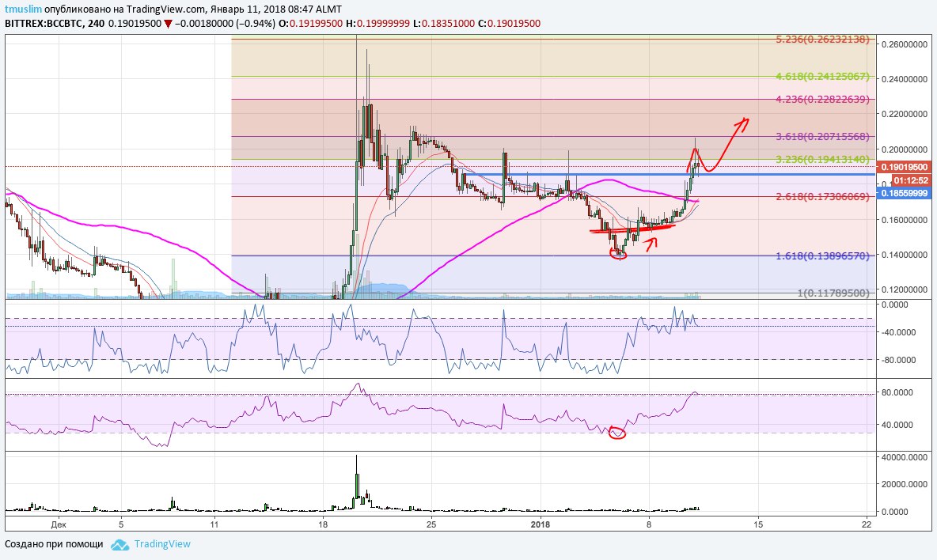Select the 0.16000000 price axis label

point(904,220)
